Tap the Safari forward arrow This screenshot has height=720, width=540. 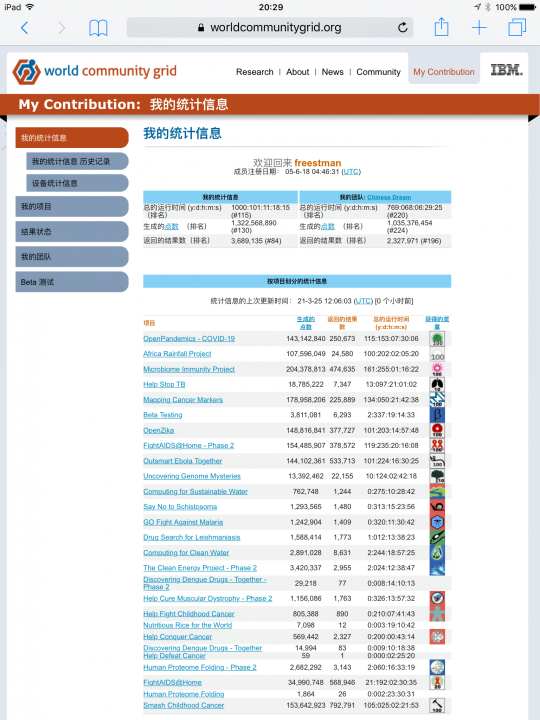[62, 28]
